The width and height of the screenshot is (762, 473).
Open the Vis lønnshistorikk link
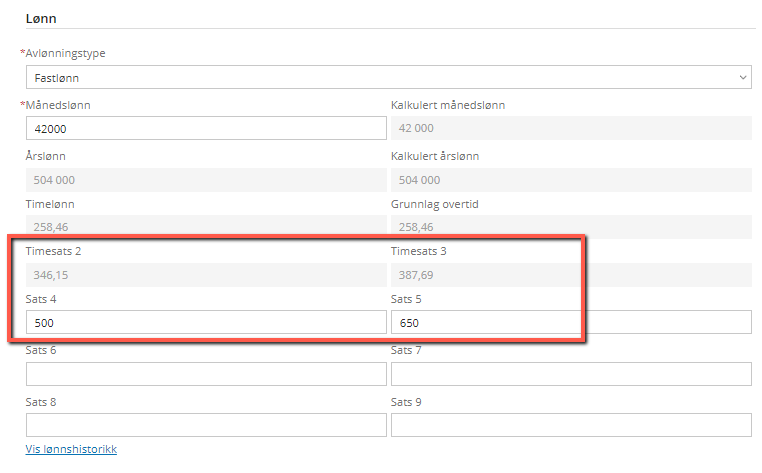coord(71,449)
